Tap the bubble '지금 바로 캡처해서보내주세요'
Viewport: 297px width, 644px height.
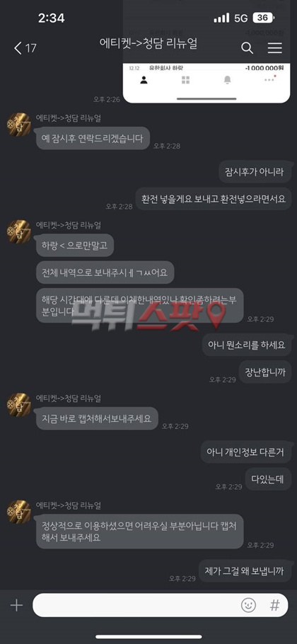point(97,418)
